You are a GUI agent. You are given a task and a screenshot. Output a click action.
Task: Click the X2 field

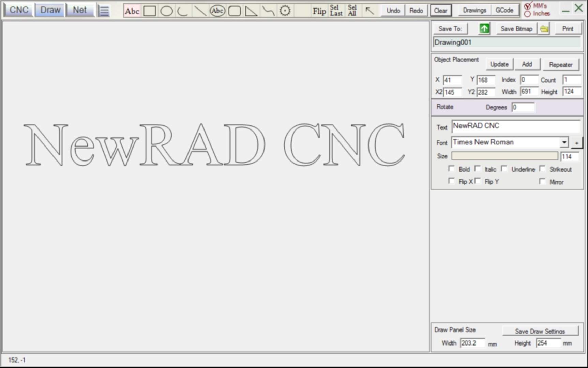point(452,92)
